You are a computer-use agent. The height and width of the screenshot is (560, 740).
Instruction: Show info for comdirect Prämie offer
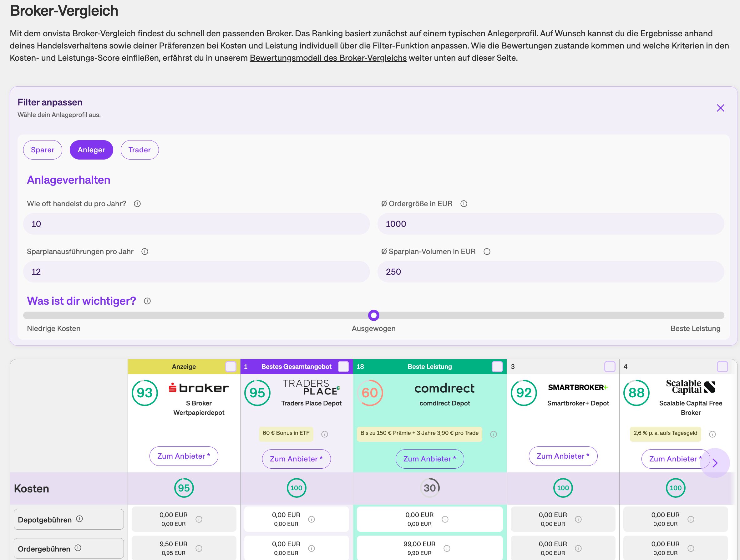(494, 434)
